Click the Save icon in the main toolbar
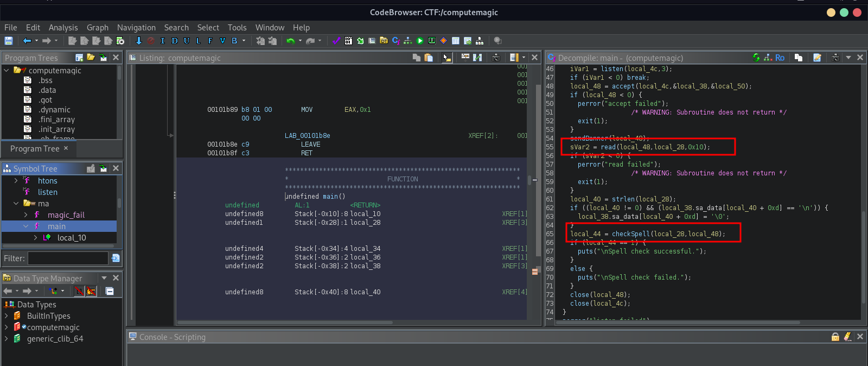This screenshot has width=868, height=366. tap(8, 41)
